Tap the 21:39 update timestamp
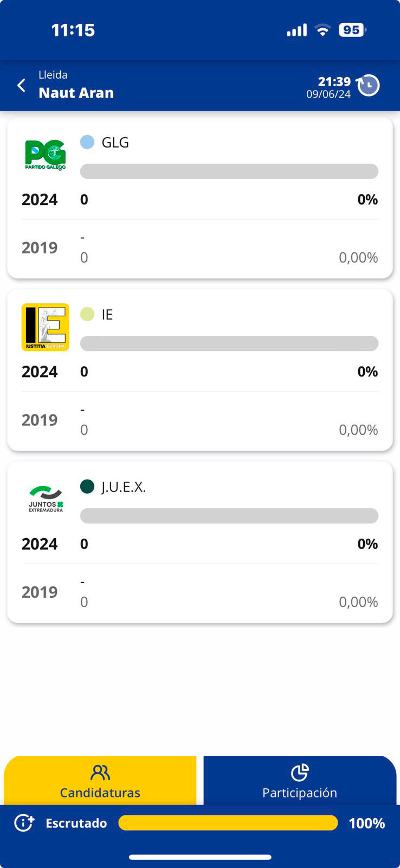Screen dimensions: 400x868 pyautogui.click(x=334, y=82)
